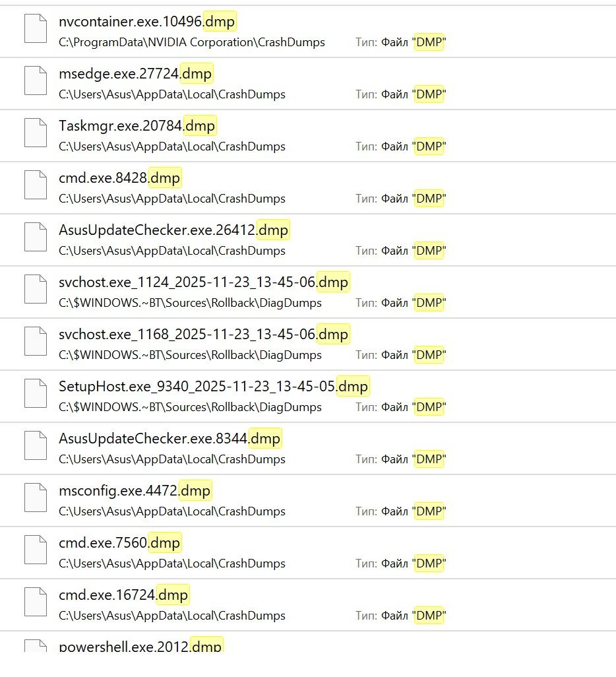616x677 pixels.
Task: Click the msedge.exe.27724.dmp file name
Action: pyautogui.click(x=136, y=74)
